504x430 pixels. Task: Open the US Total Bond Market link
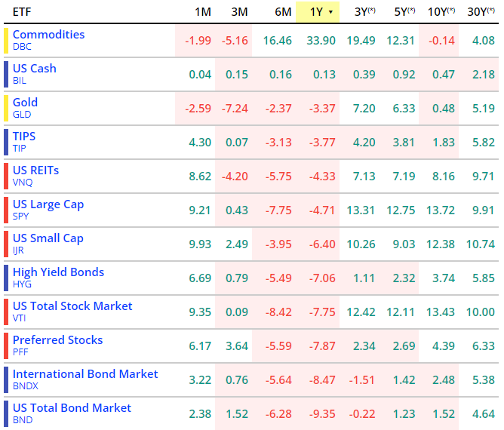[72, 408]
